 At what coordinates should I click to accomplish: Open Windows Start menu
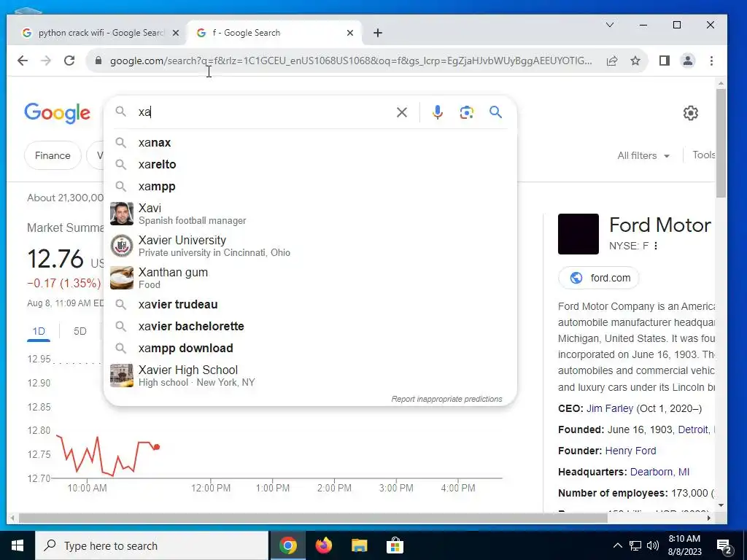[x=18, y=545]
